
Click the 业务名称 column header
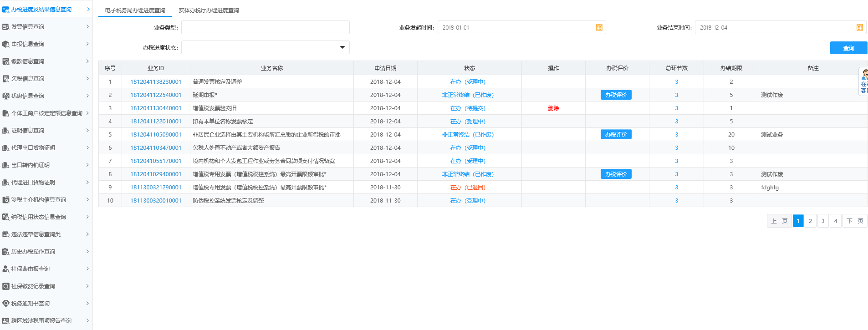272,68
